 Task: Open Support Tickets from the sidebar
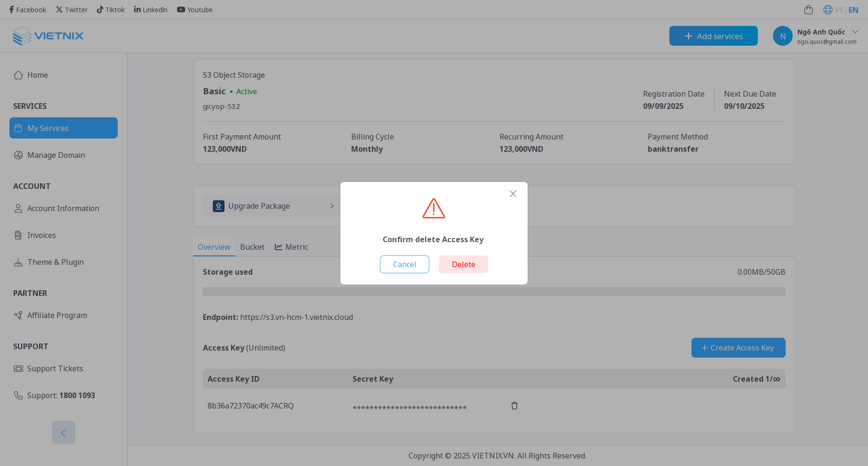click(x=55, y=368)
